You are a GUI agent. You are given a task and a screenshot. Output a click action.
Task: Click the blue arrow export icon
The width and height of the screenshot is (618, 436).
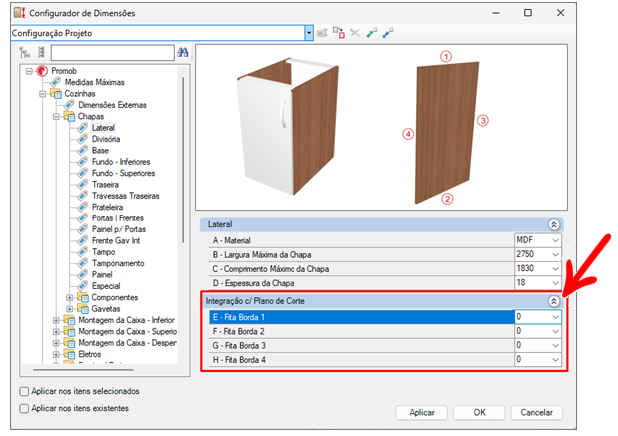[389, 32]
